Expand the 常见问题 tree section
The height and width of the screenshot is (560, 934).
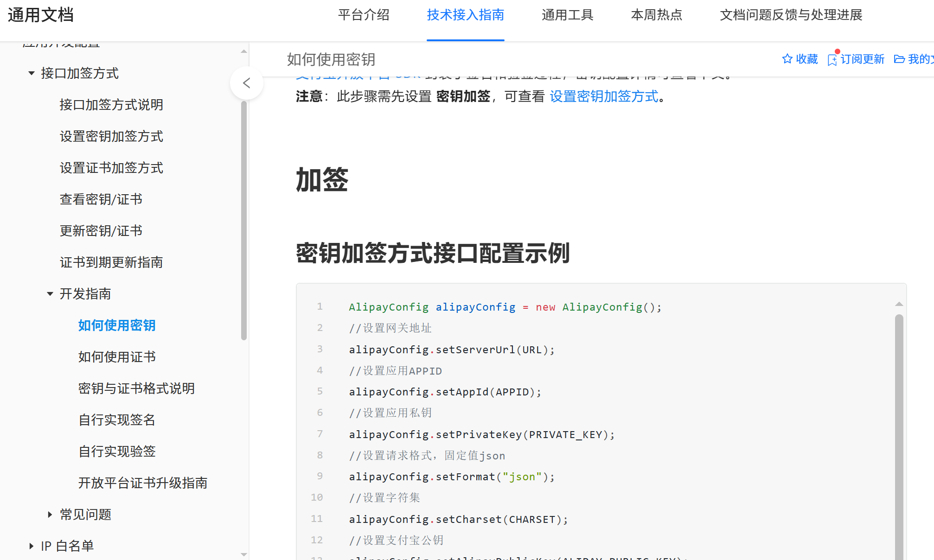50,515
